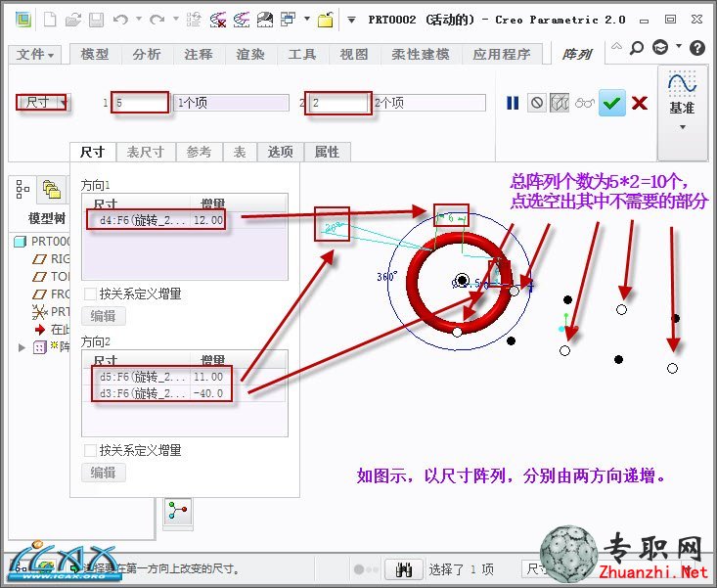
Task: Open the dropdown arrow next to the Learning Connector icon
Action: click(x=679, y=46)
